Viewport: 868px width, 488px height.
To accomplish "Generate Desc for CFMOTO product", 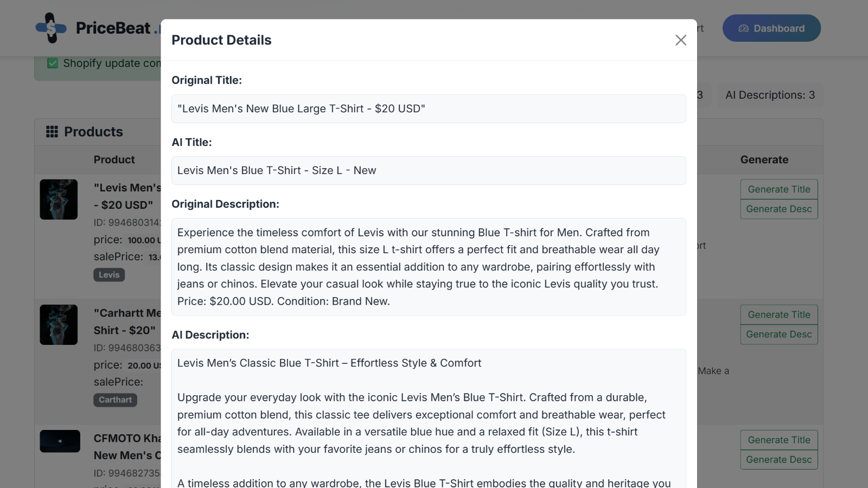I will tap(778, 460).
